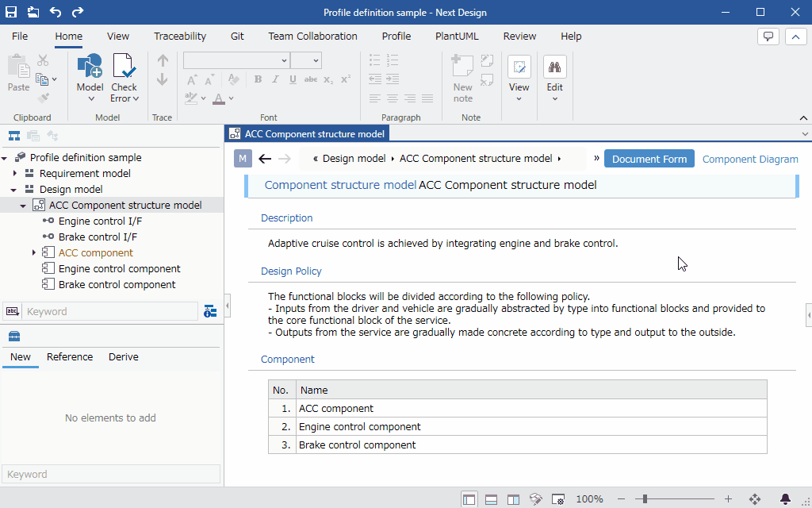Click the toolbox icon above New tab
This screenshot has width=812, height=508.
pyautogui.click(x=14, y=337)
